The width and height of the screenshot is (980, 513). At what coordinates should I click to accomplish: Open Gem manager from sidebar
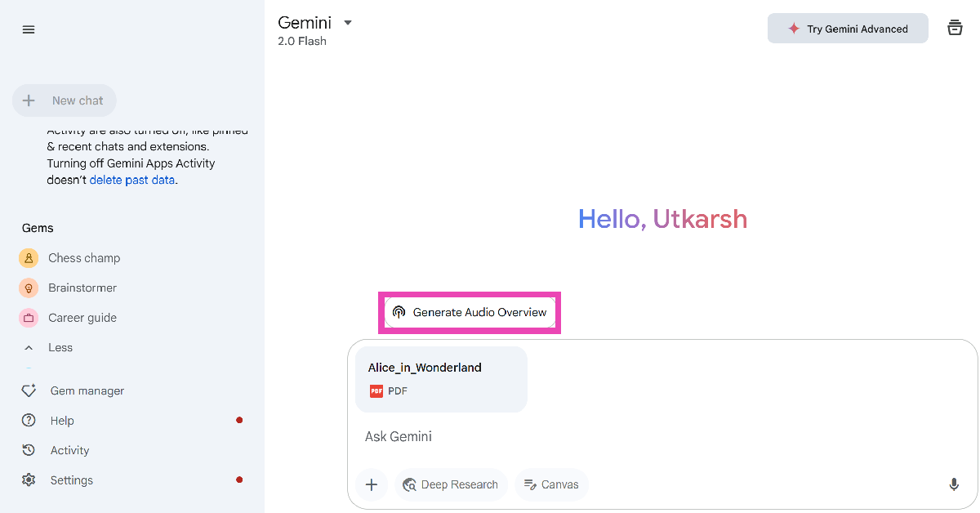coord(87,390)
